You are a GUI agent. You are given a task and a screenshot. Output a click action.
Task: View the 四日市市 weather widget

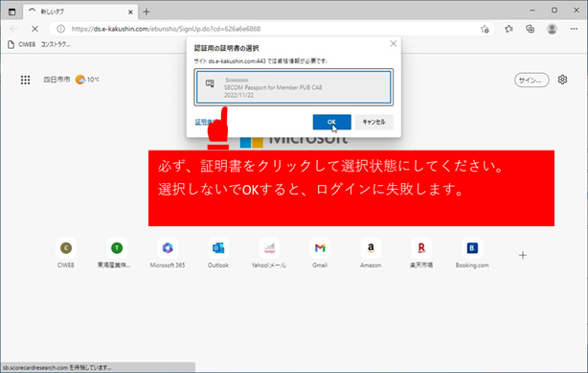[x=71, y=80]
